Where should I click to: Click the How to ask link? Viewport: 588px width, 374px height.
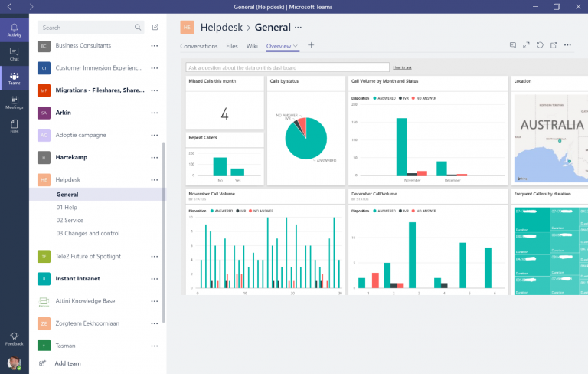[402, 67]
